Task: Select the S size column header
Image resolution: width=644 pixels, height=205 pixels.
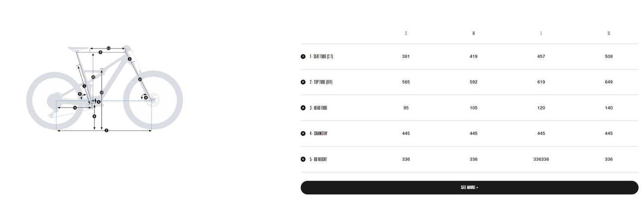Action: [x=406, y=33]
